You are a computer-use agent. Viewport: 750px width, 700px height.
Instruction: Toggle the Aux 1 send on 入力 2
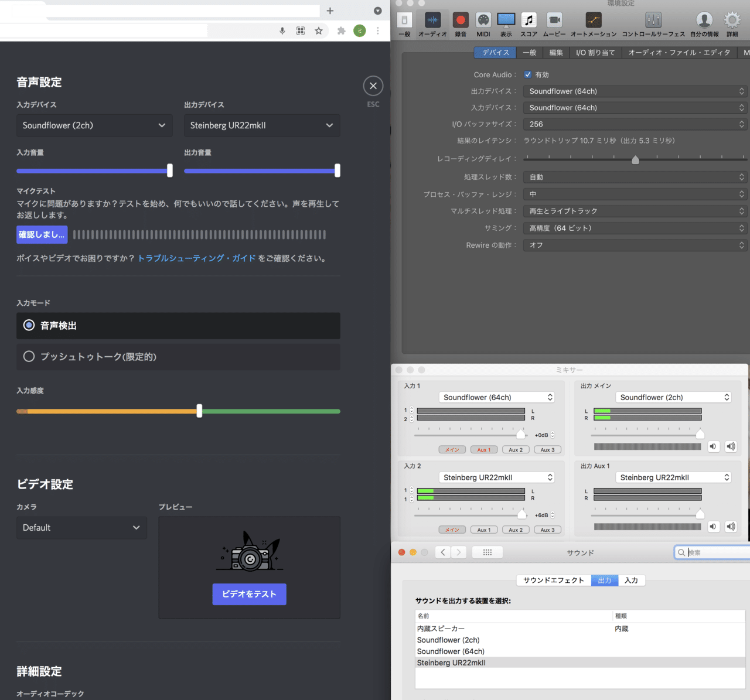[x=484, y=530]
